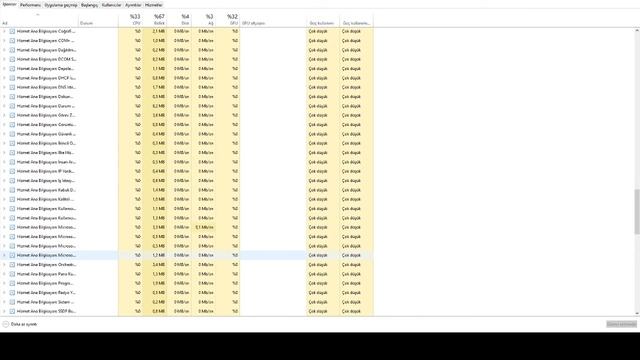The width and height of the screenshot is (640, 360).
Task: Select the Kablol... service host icon
Action: (x=12, y=199)
